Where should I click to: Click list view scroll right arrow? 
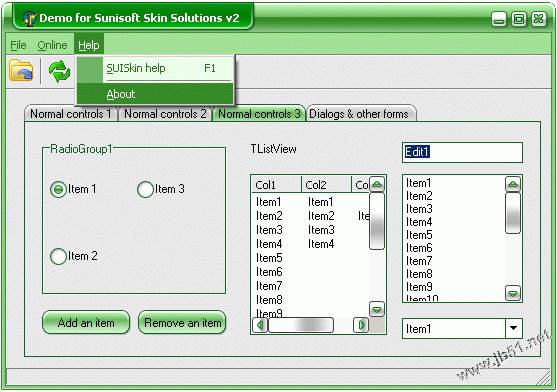click(x=361, y=325)
